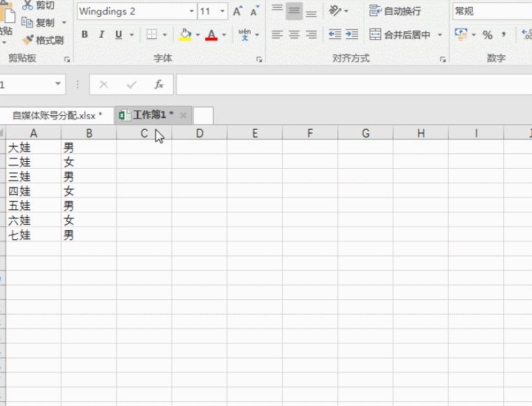This screenshot has width=532, height=406.
Task: Apply percent style
Action: pos(487,35)
